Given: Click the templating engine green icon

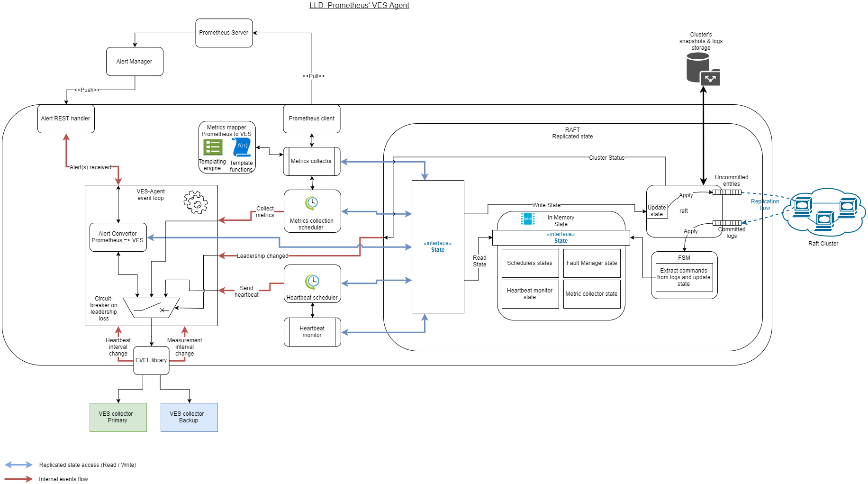Looking at the screenshot, I should 213,147.
